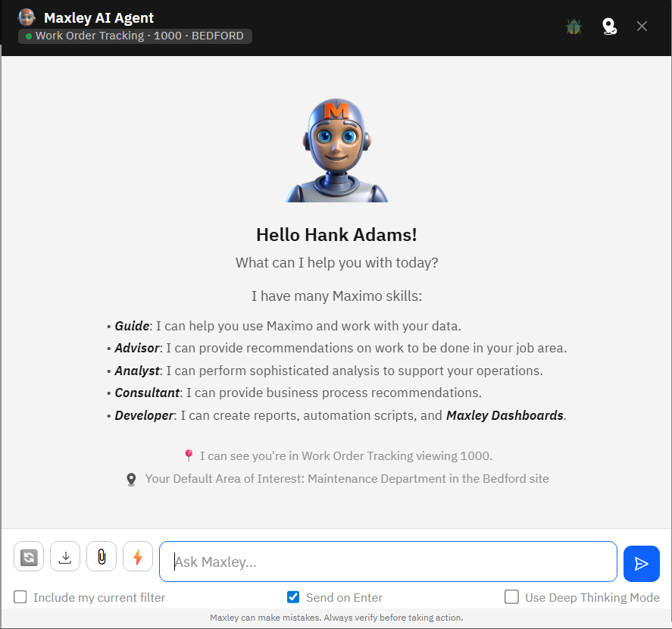Click the large Maxley robot image

click(337, 151)
